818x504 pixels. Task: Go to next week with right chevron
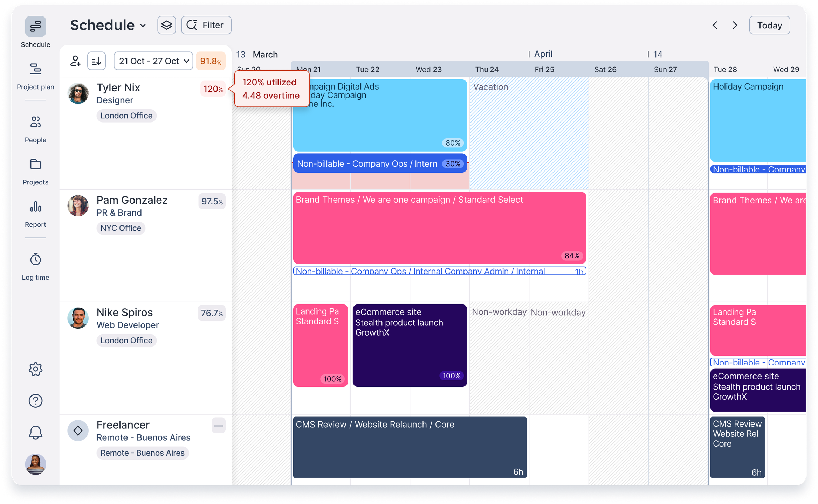coord(735,25)
